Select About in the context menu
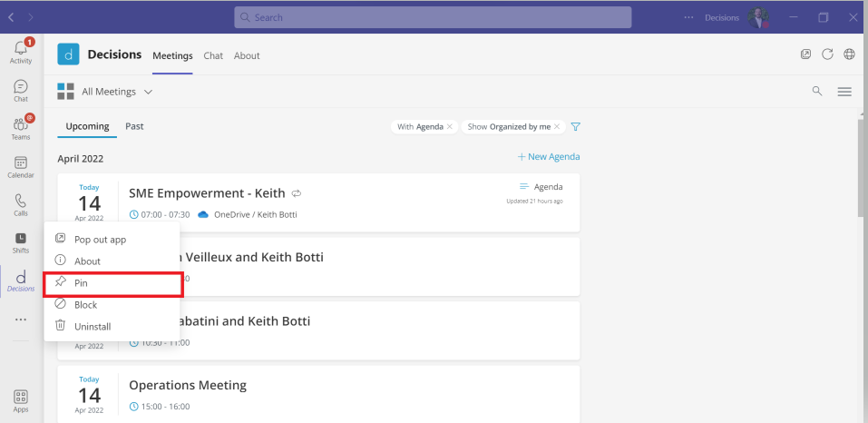Screen dimensions: 868x423 point(112,261)
